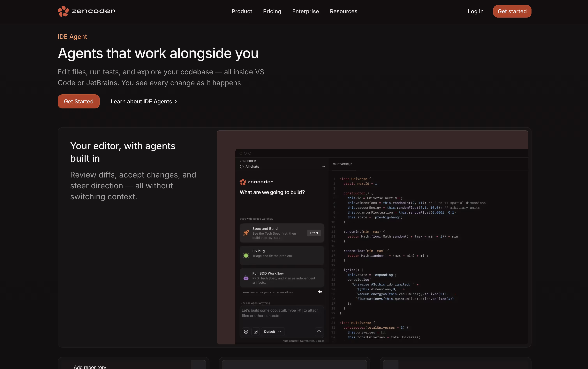Open All chats in the Zencoder panel
The height and width of the screenshot is (369, 588).
pos(252,166)
